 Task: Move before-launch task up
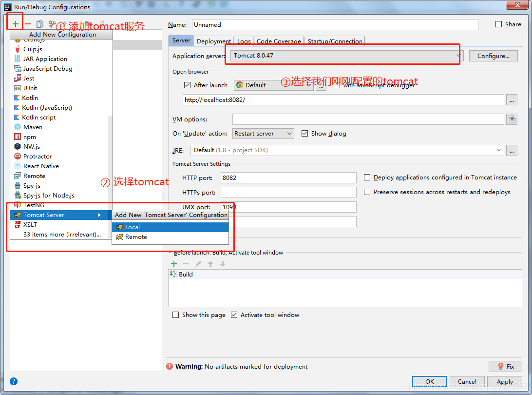[210, 264]
